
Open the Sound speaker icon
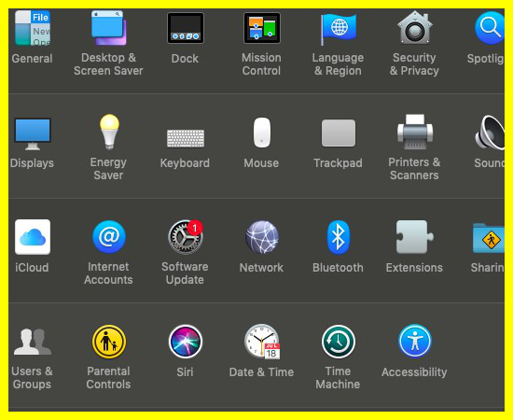(x=490, y=133)
